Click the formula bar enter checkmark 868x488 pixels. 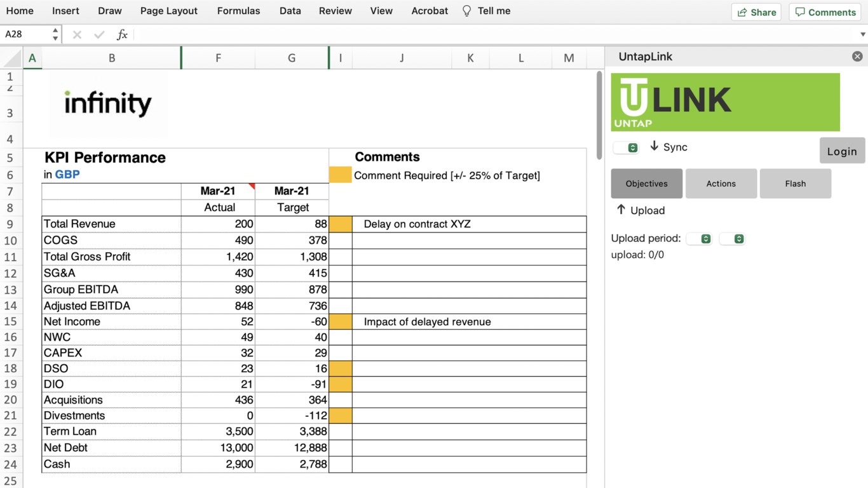click(x=99, y=35)
